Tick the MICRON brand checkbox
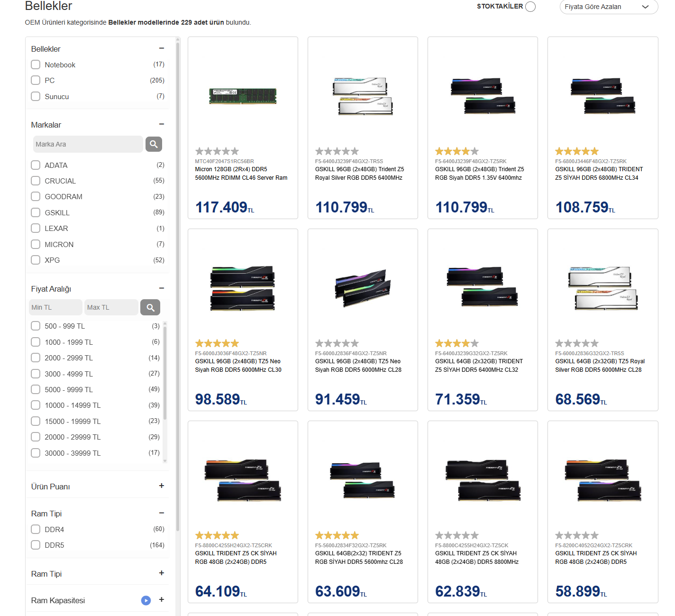Viewport: 675px width, 616px height. [x=36, y=244]
